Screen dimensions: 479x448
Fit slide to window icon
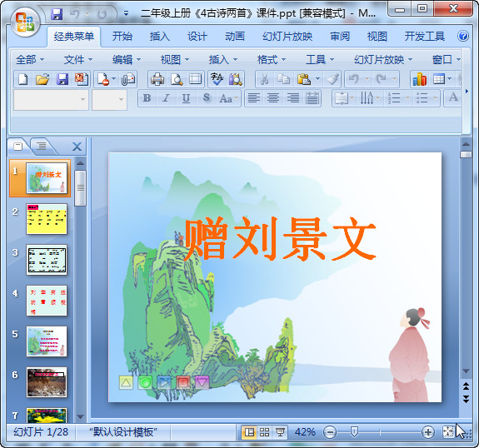coord(448,432)
